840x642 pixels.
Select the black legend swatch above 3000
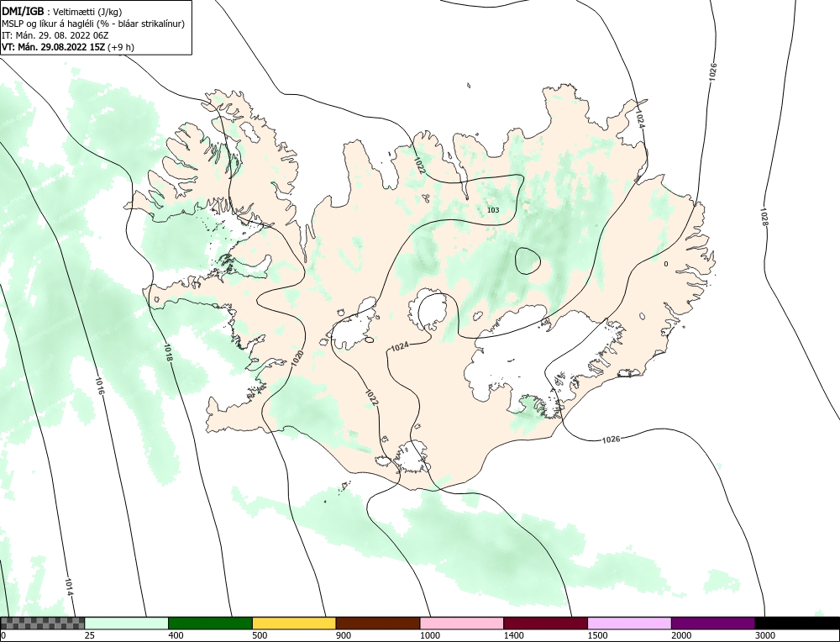point(797,623)
